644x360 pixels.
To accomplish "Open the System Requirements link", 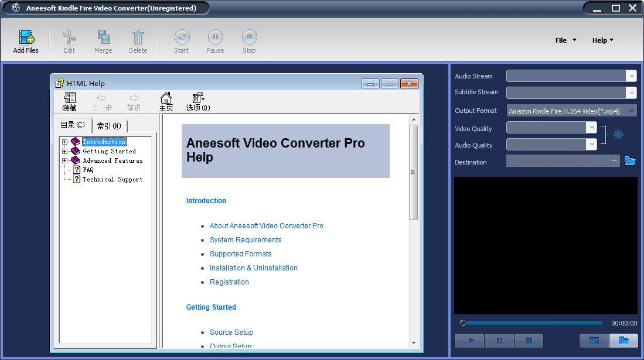I will click(x=246, y=240).
